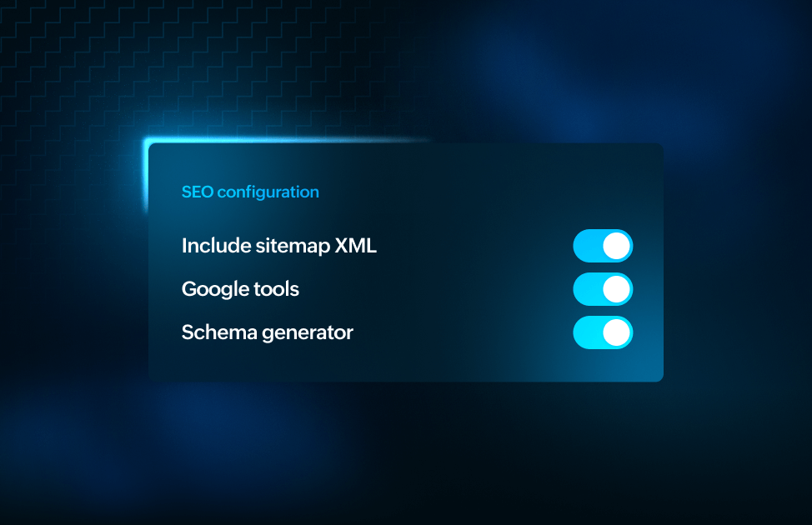Click the blue track of the Schema generator toggle
This screenshot has height=525, width=812.
587,332
